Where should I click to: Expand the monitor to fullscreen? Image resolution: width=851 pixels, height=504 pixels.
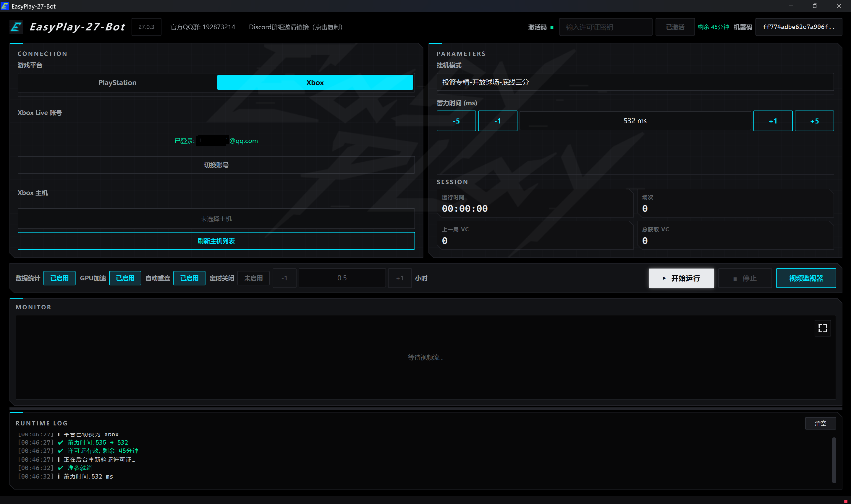(x=822, y=328)
